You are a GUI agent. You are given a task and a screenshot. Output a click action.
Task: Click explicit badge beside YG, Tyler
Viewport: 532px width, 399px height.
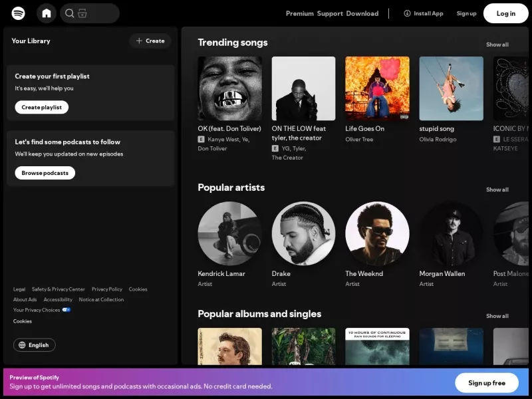pyautogui.click(x=275, y=148)
